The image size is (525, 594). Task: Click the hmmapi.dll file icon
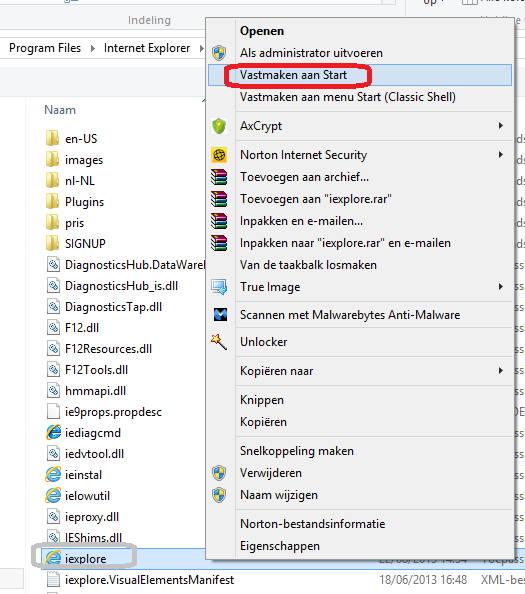(x=53, y=390)
